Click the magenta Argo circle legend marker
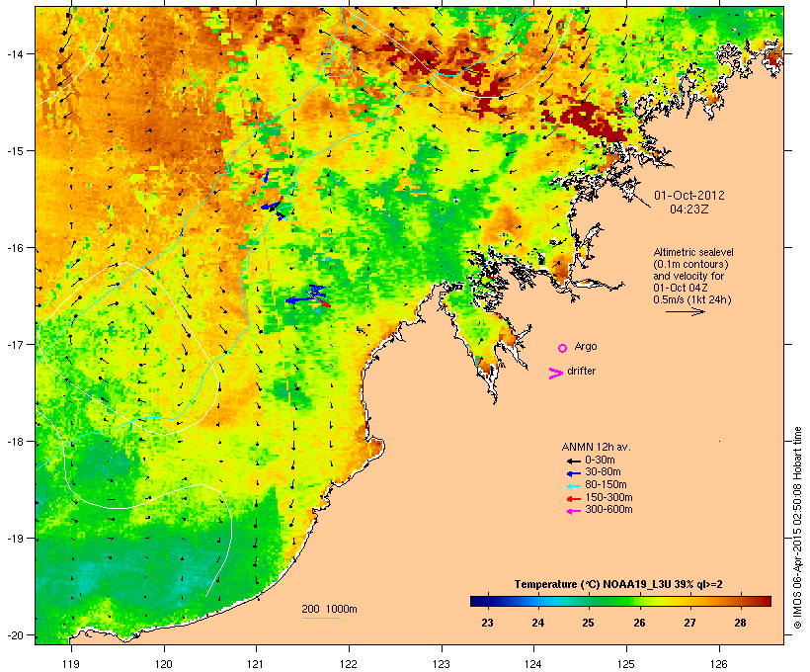 point(563,348)
